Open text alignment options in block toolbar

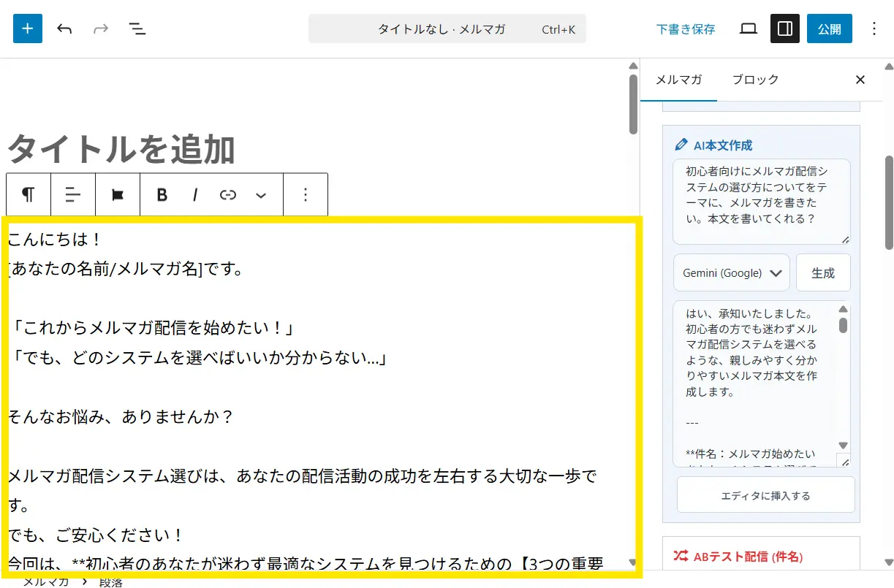tap(73, 194)
